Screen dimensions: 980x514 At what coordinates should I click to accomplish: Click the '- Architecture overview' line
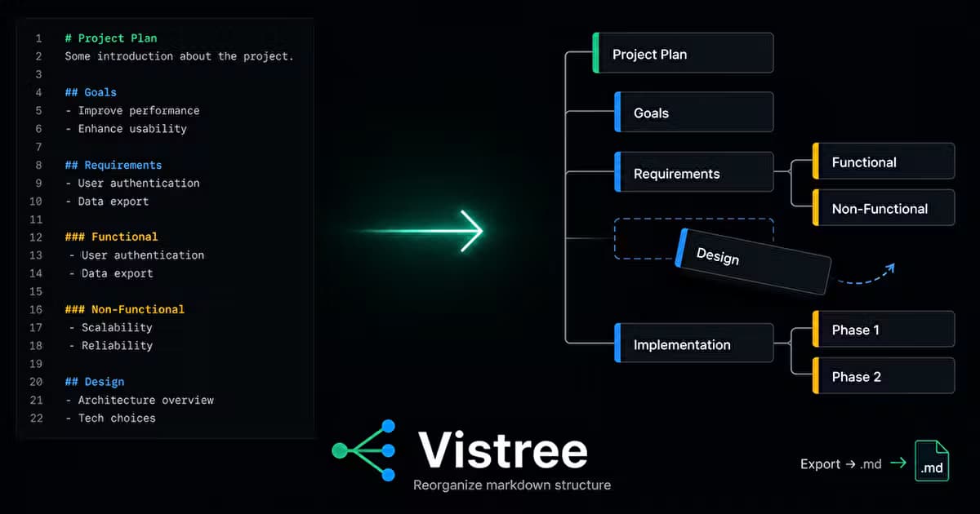pyautogui.click(x=139, y=400)
